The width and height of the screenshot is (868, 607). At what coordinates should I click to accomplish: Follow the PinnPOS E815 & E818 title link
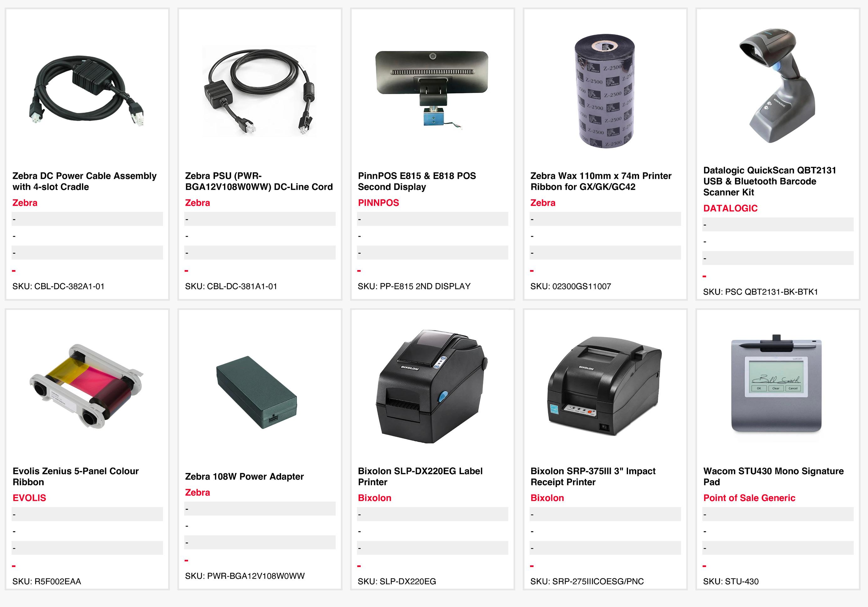(416, 181)
